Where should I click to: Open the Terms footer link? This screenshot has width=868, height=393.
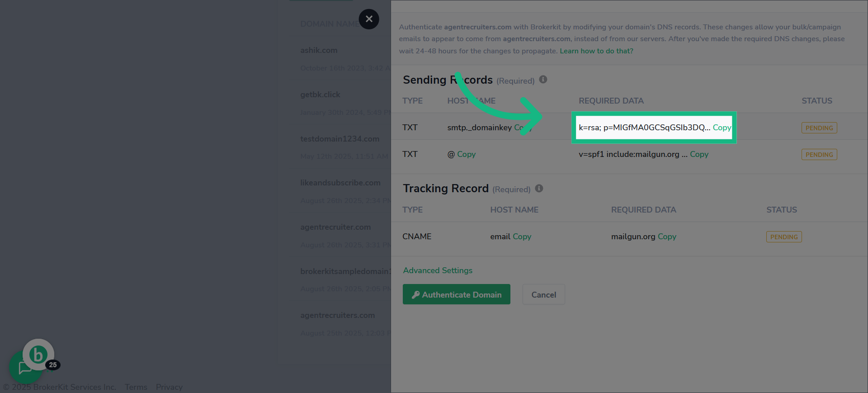(136, 387)
